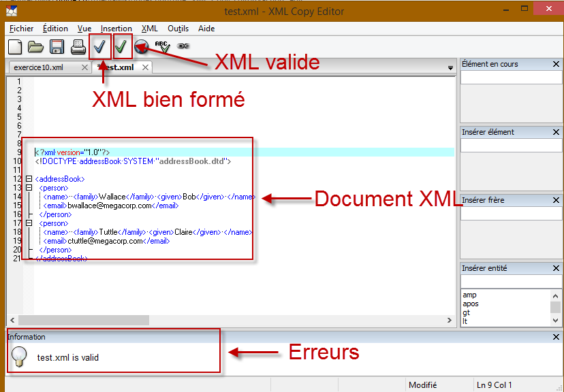
Task: Collapse the addressBook element fold
Action: [x=29, y=178]
